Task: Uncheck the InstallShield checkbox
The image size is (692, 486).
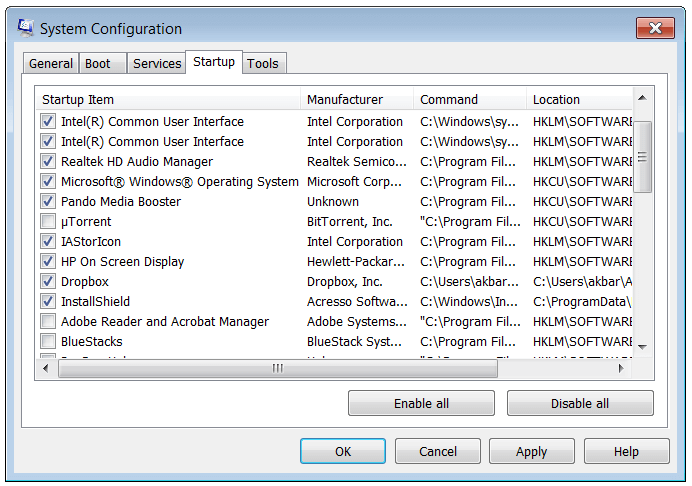Action: tap(48, 301)
